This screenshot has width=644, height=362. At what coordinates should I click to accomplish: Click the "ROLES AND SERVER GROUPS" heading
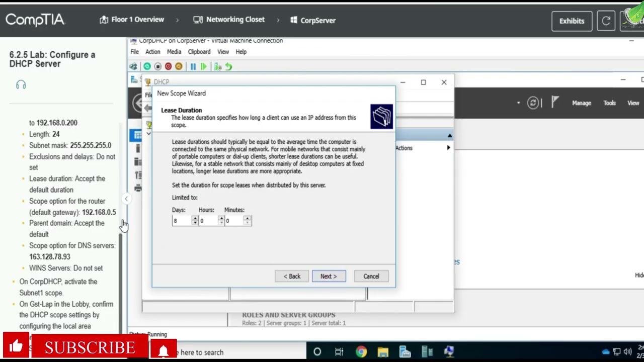click(289, 315)
